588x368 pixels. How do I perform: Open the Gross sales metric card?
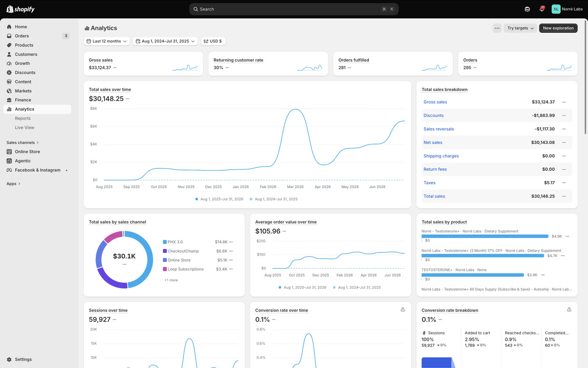tap(143, 64)
